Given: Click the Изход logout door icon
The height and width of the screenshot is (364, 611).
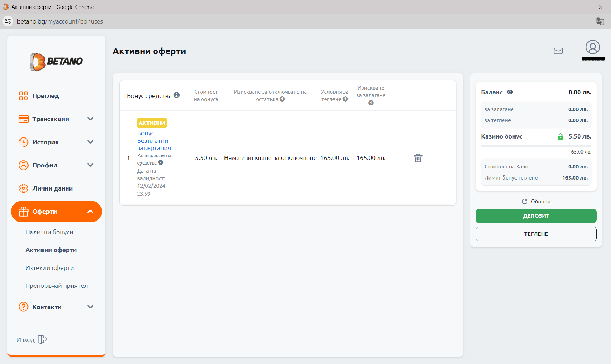Looking at the screenshot, I should coord(42,339).
